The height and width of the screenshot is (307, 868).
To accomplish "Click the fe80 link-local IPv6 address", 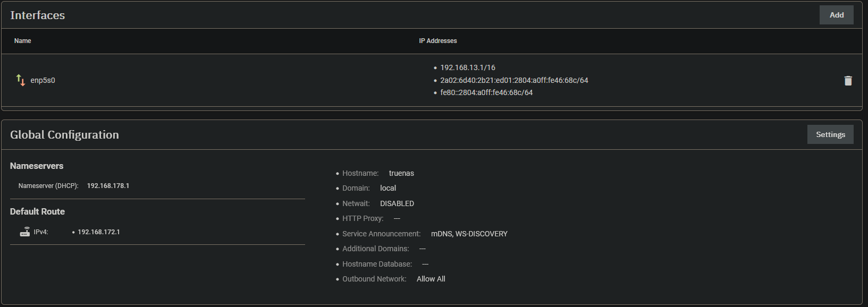I will 486,92.
